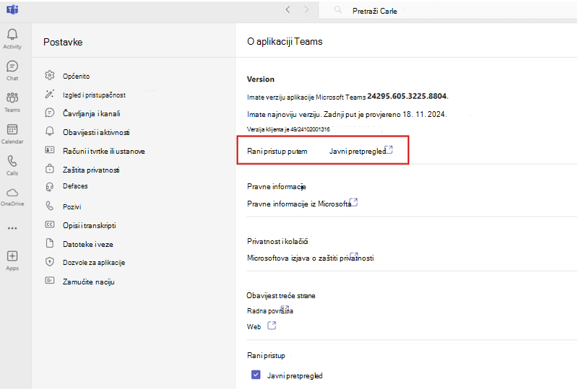Viewport: 578px width, 392px height.
Task: Select Zamućite naciju section
Action: pos(88,282)
